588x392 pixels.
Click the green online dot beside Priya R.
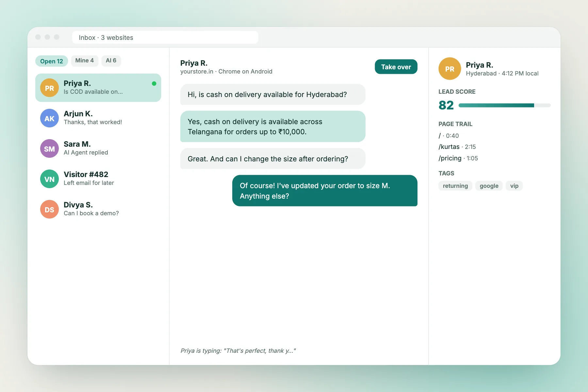tap(154, 84)
